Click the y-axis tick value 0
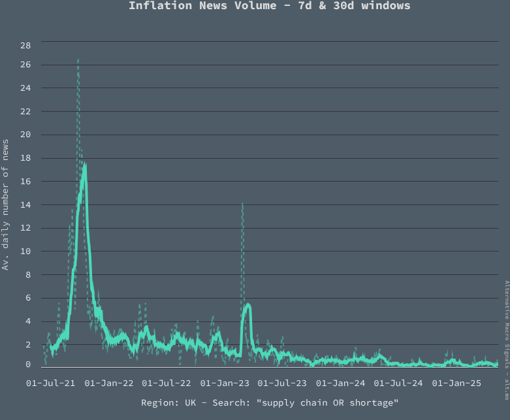The image size is (510, 420). point(28,364)
